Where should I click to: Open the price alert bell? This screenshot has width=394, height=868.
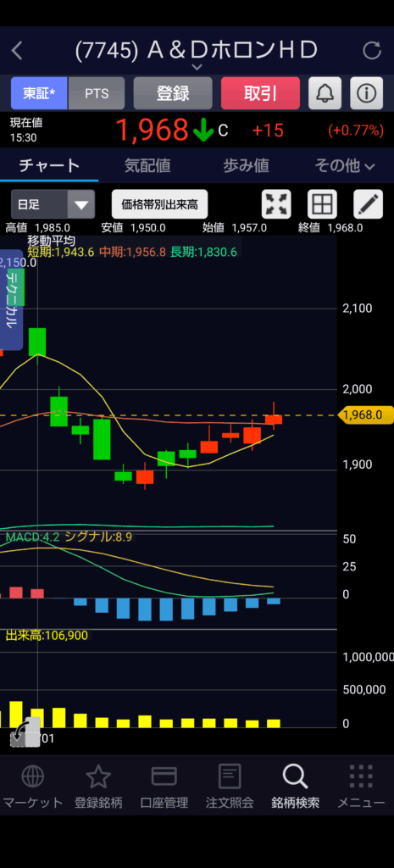tap(325, 93)
